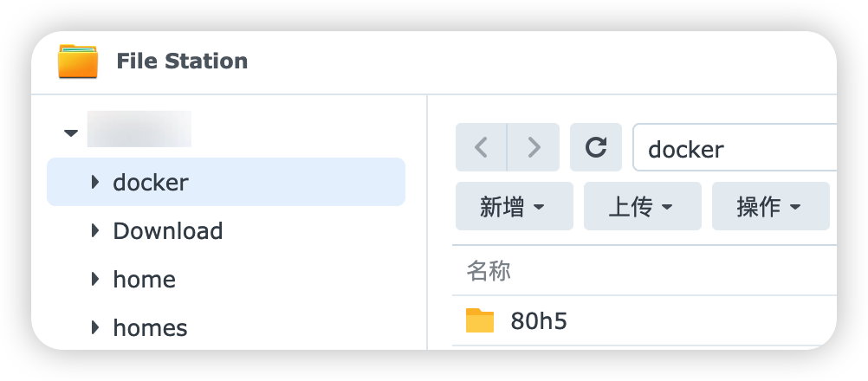The height and width of the screenshot is (381, 868).
Task: Select the 80h5 folder name
Action: tap(539, 321)
